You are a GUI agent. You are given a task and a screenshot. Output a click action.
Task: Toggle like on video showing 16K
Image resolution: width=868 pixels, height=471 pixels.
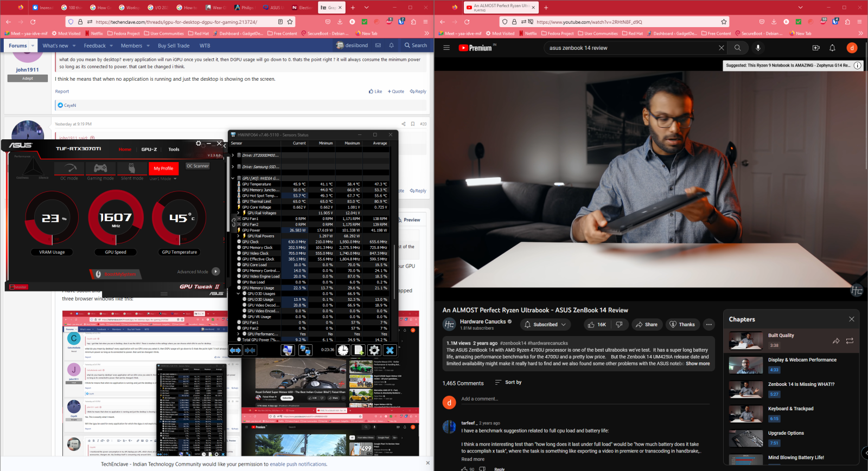596,324
